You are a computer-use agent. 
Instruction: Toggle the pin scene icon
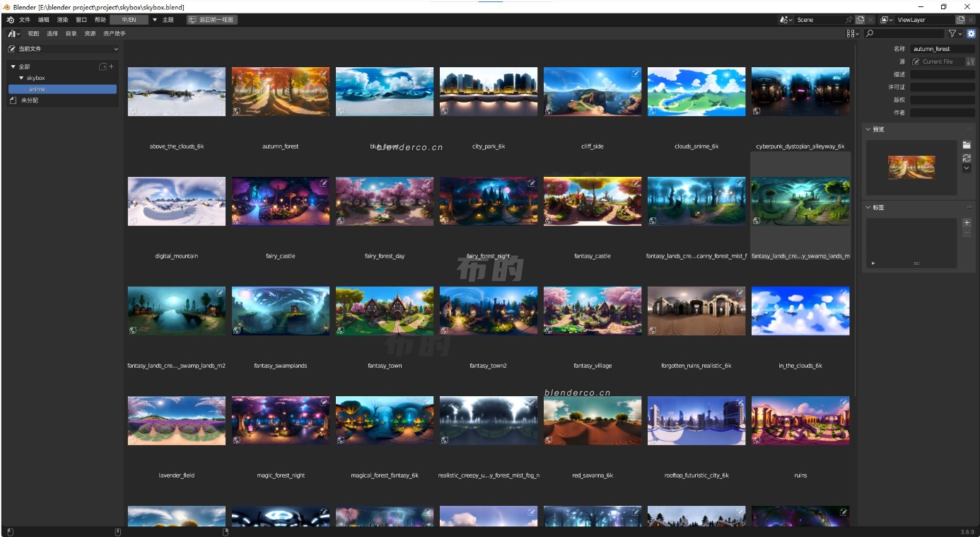pos(849,20)
